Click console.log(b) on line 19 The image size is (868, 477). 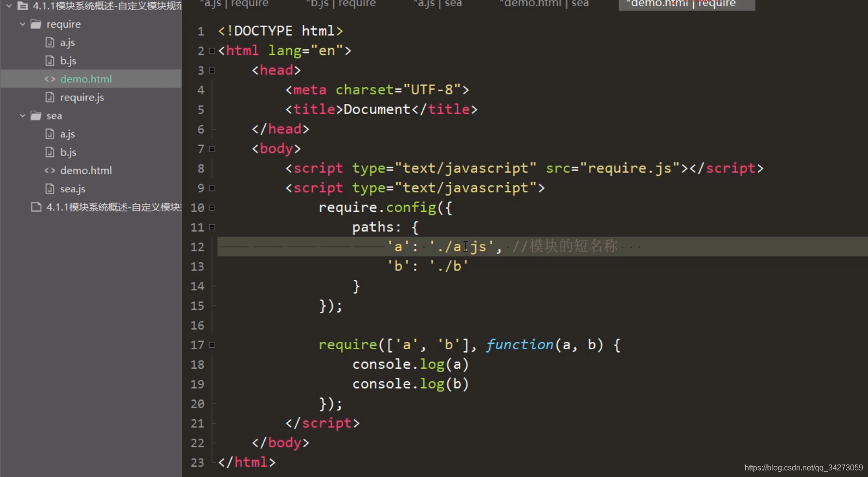click(x=411, y=384)
